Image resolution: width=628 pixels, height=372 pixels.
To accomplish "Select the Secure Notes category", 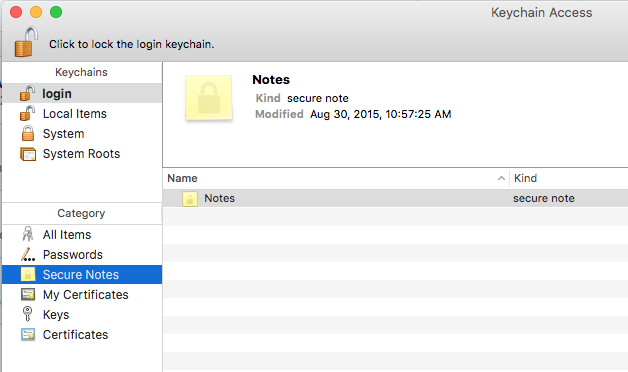I will tap(82, 275).
